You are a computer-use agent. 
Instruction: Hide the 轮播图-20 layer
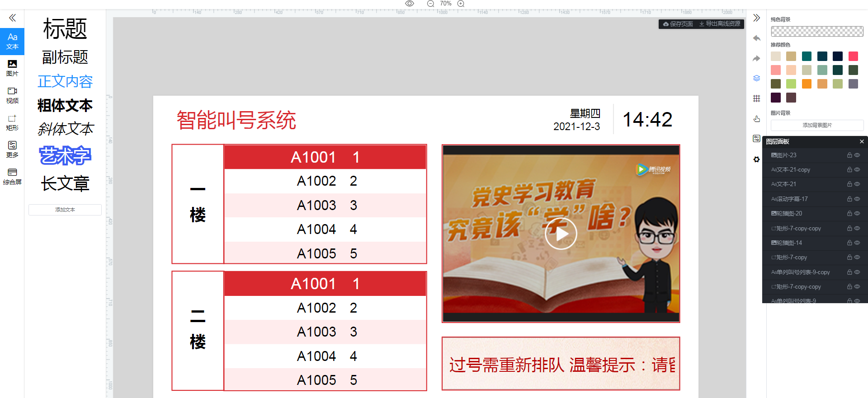[857, 213]
